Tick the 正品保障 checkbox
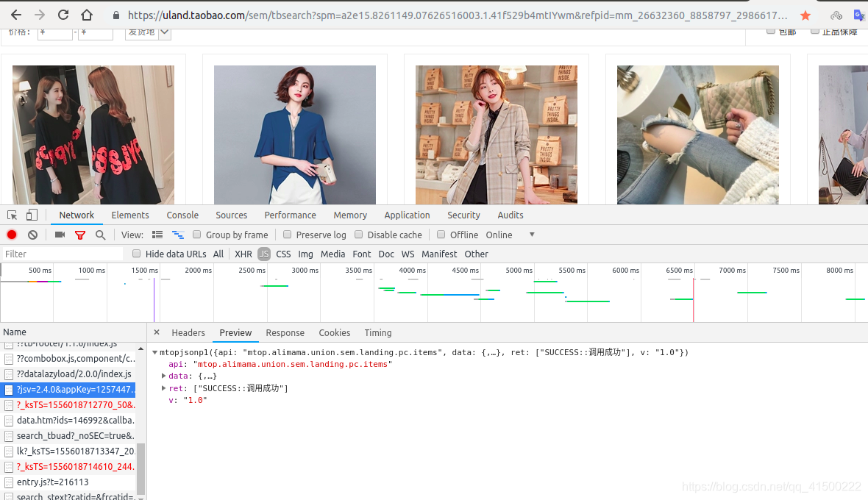 coord(814,31)
